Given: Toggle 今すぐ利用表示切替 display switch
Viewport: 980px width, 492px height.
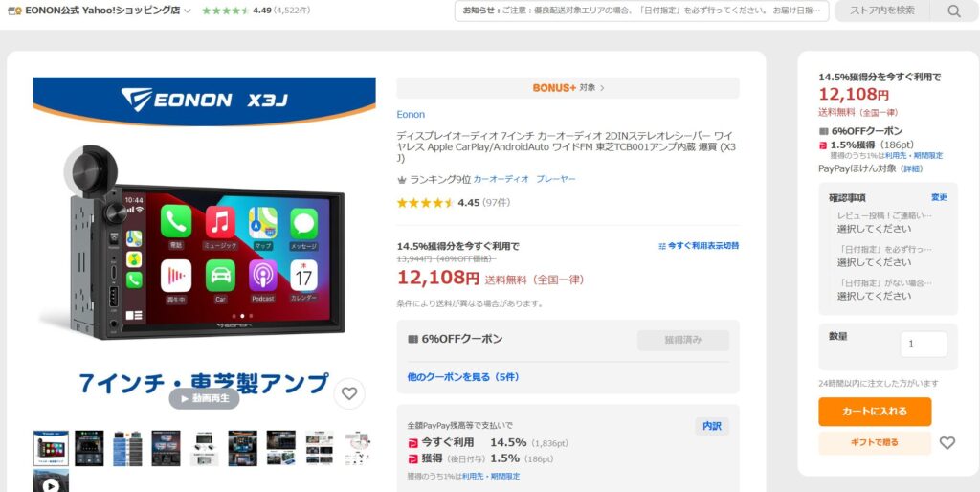Looking at the screenshot, I should coord(698,246).
